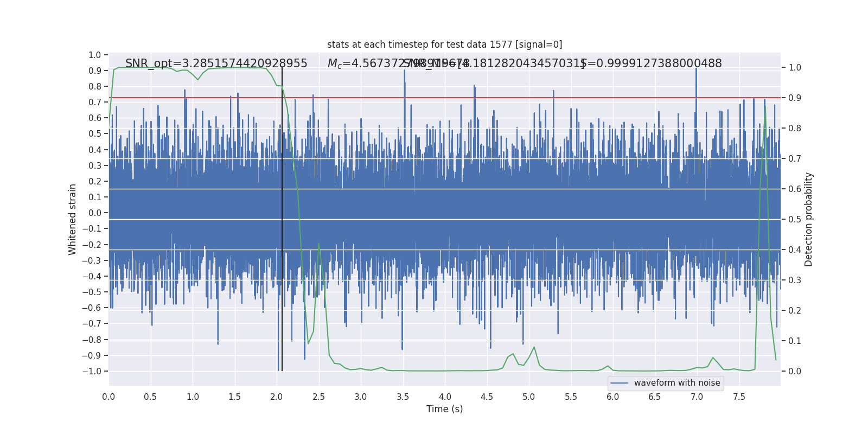The image size is (868, 434).
Task: Click the x-axis tick label 7.5
Action: 739,397
